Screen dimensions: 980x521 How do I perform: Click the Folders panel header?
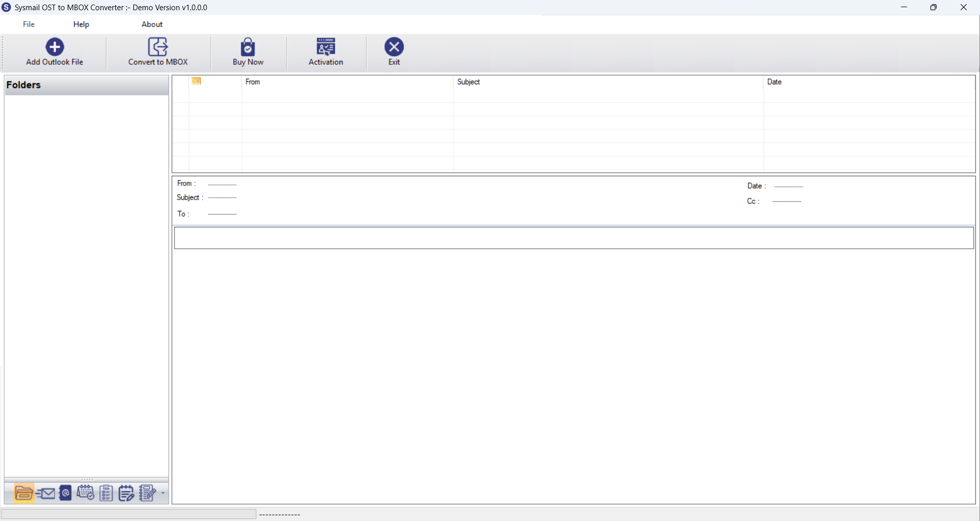coord(86,85)
